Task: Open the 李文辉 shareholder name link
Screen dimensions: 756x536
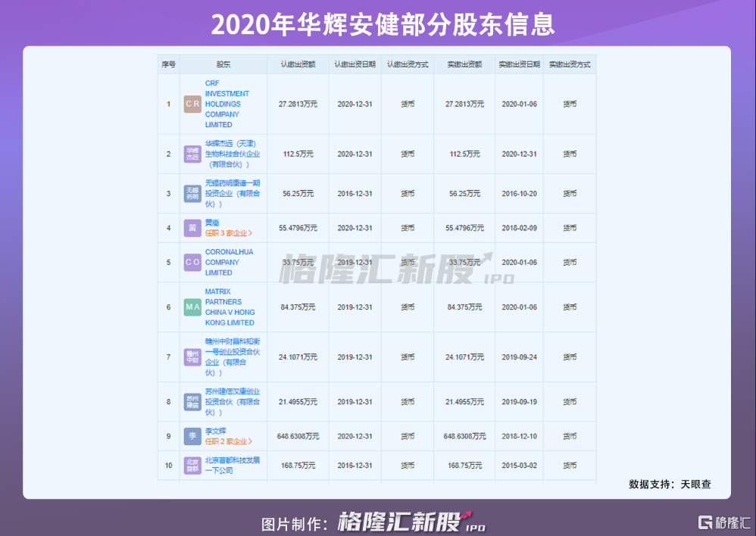Action: (x=216, y=431)
